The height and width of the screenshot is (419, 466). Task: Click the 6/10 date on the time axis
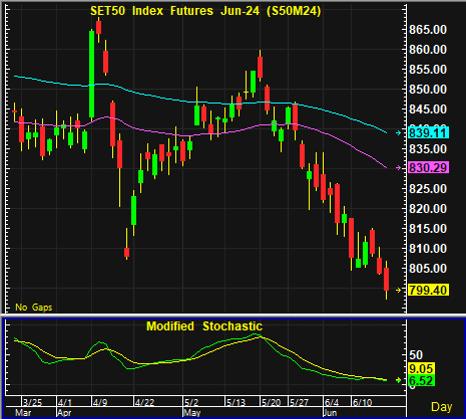pos(363,402)
